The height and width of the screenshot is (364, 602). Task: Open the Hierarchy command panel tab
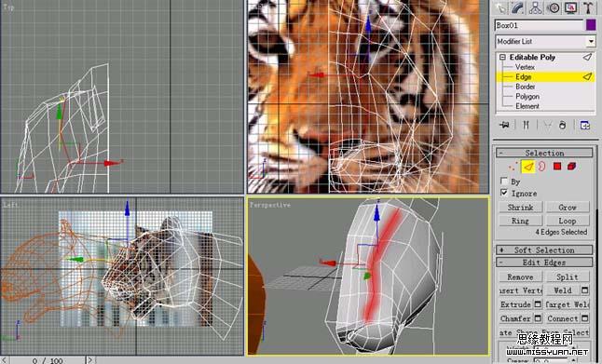coord(536,7)
